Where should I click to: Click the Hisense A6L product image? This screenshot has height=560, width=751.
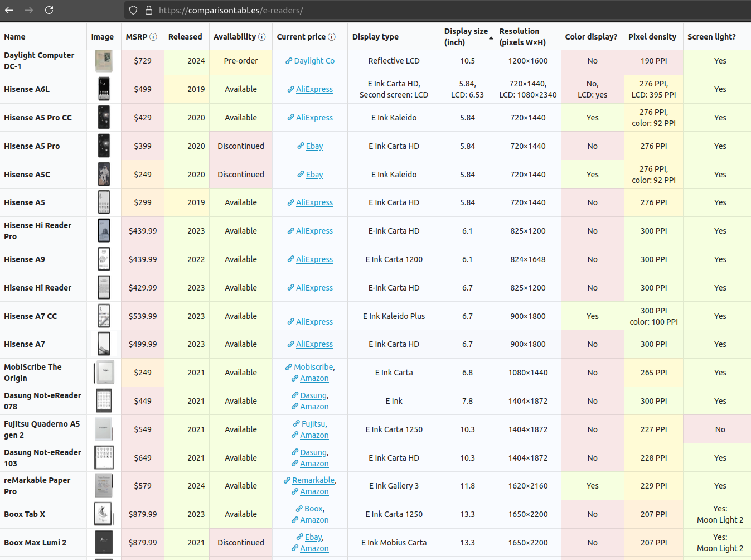point(104,89)
